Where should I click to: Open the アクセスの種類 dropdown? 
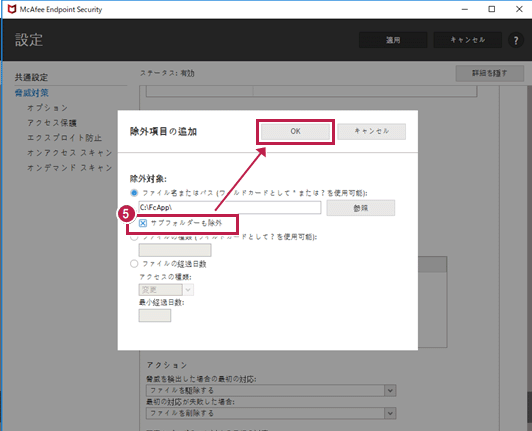point(166,290)
